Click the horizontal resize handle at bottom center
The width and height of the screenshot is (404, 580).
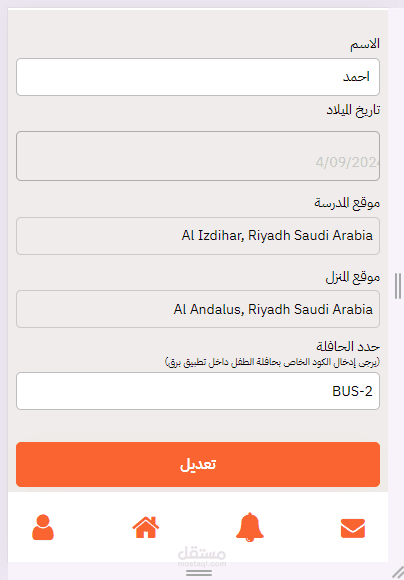[x=199, y=573]
